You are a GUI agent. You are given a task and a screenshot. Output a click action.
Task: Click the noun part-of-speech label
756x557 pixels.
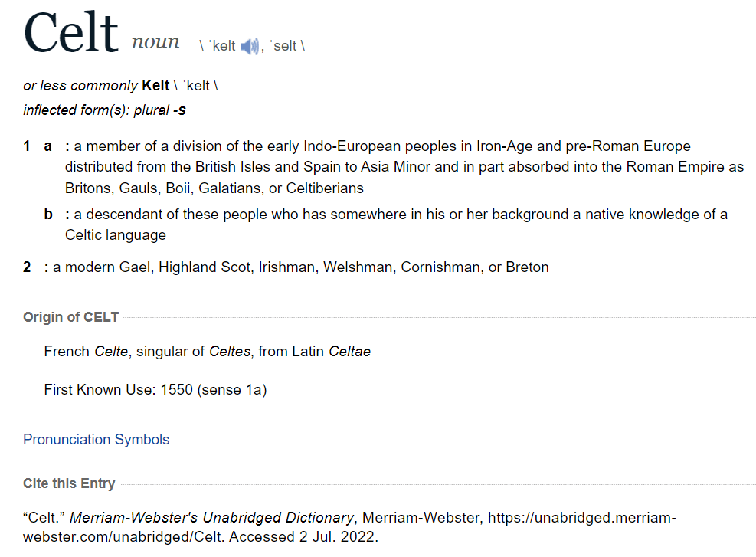[155, 43]
